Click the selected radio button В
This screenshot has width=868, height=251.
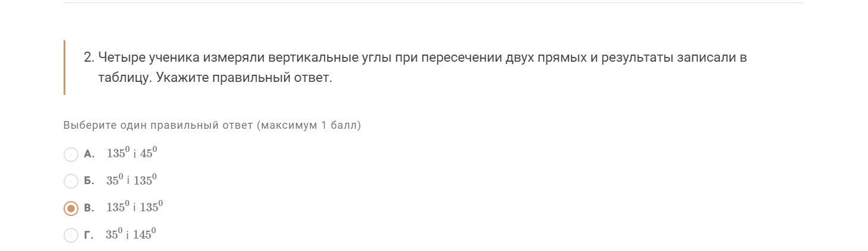(x=71, y=208)
